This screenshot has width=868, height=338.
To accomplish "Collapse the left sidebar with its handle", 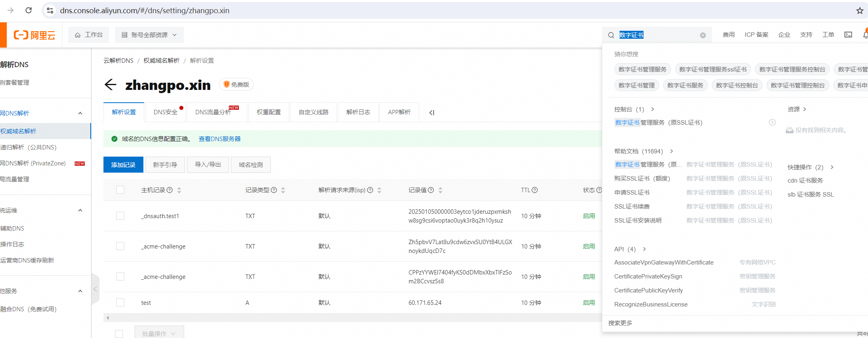I will 95,289.
